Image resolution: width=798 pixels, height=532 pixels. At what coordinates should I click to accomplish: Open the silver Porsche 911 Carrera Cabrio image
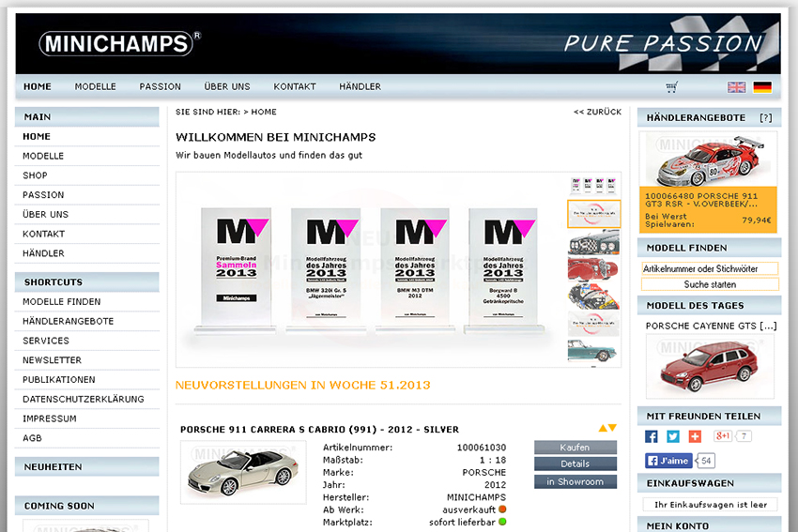coord(243,472)
